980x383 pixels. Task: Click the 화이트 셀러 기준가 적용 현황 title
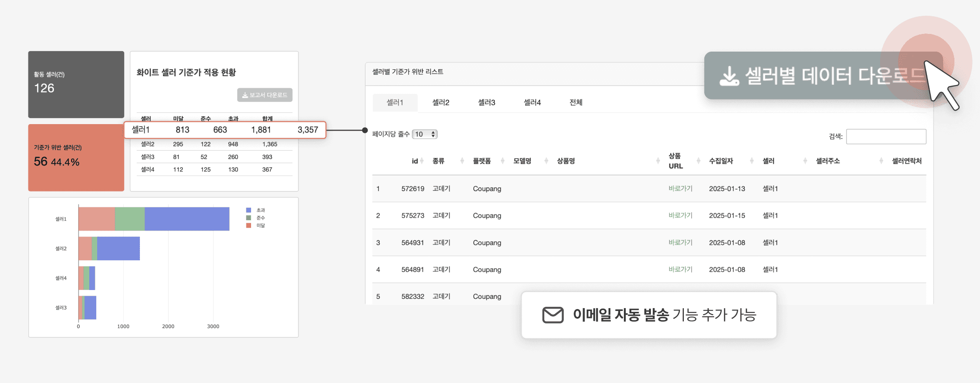[x=186, y=73]
